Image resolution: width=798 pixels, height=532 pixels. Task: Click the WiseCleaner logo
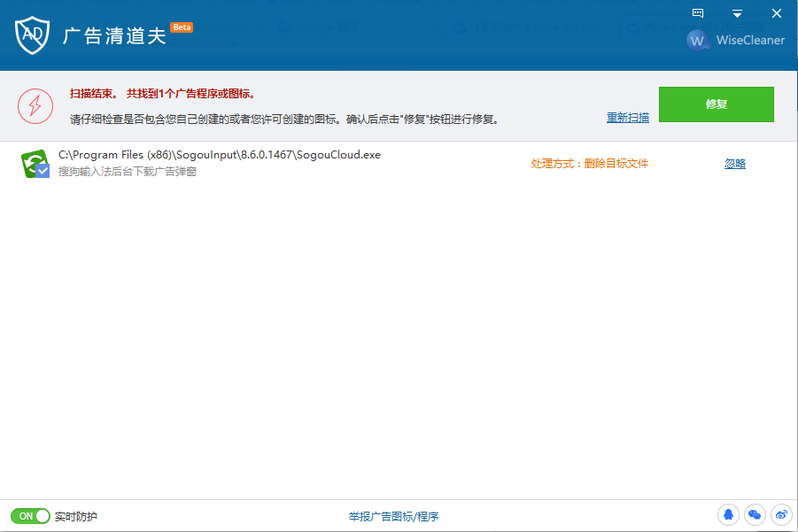[x=735, y=40]
